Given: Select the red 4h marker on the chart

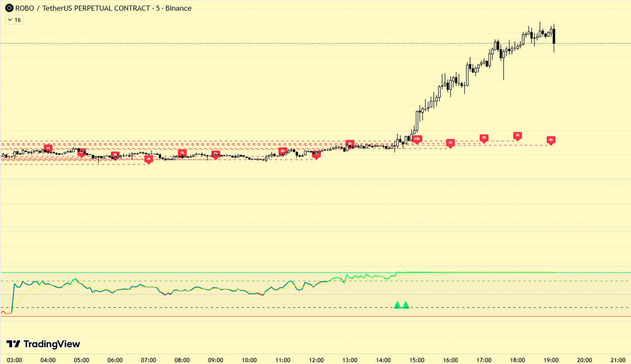Looking at the screenshot, I should (x=149, y=159).
